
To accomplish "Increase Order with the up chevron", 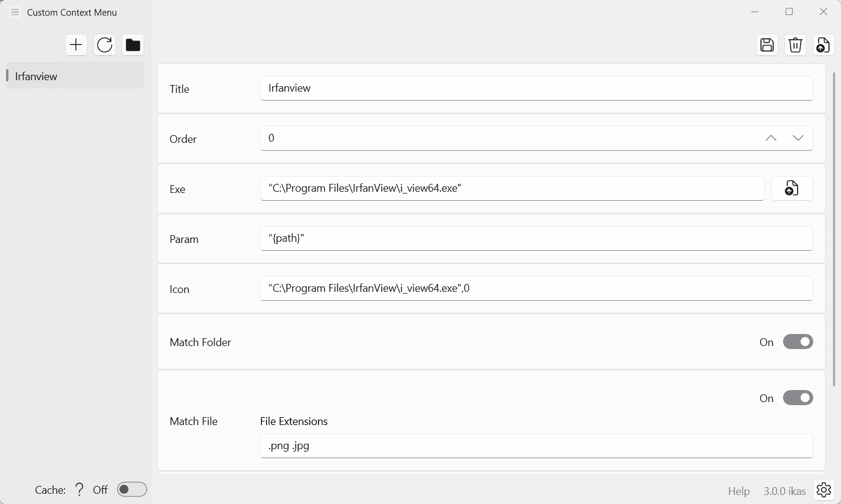I will click(x=770, y=138).
